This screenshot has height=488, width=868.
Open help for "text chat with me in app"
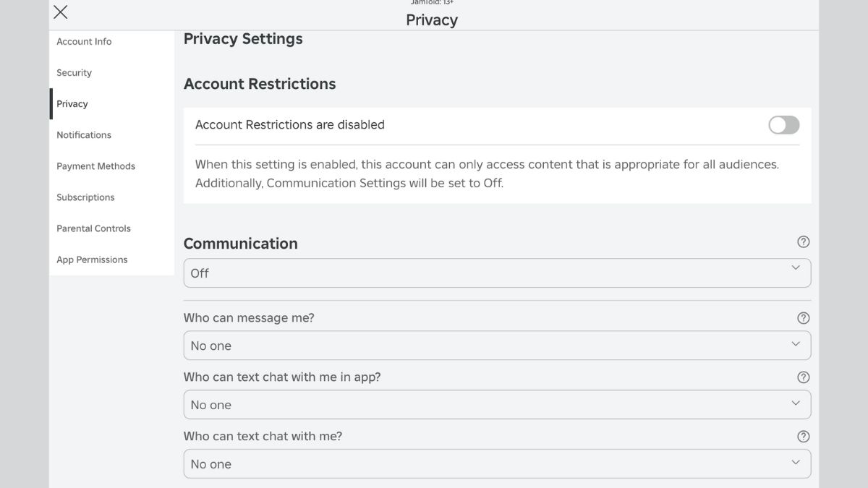click(803, 377)
